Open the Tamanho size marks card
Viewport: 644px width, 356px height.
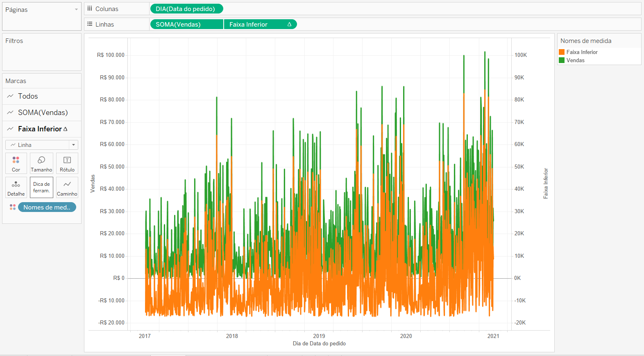click(41, 163)
